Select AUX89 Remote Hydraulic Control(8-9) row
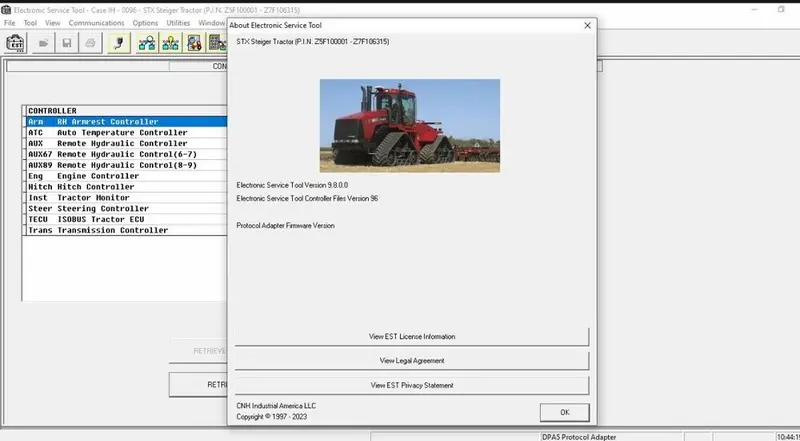Viewport: 800px width, 441px height. click(x=126, y=165)
